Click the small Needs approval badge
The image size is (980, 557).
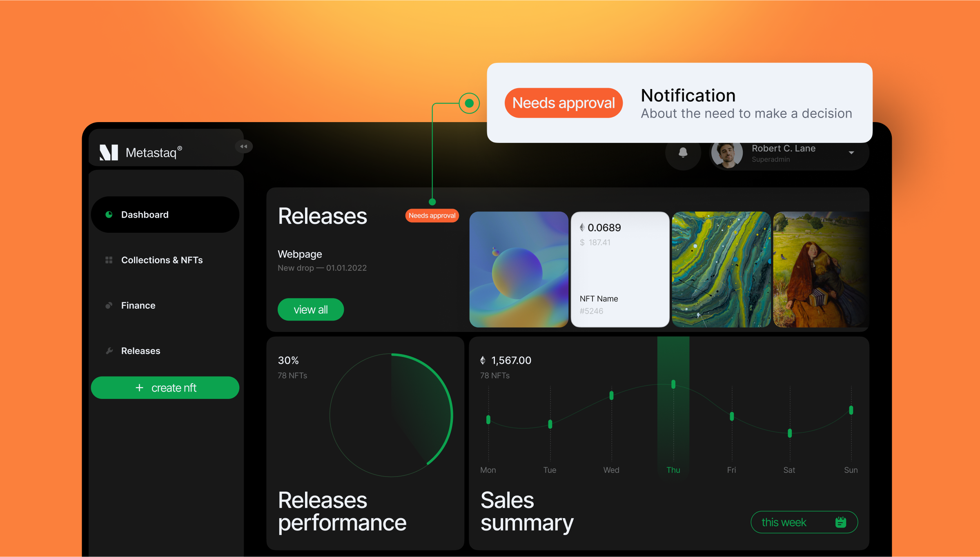pyautogui.click(x=432, y=216)
